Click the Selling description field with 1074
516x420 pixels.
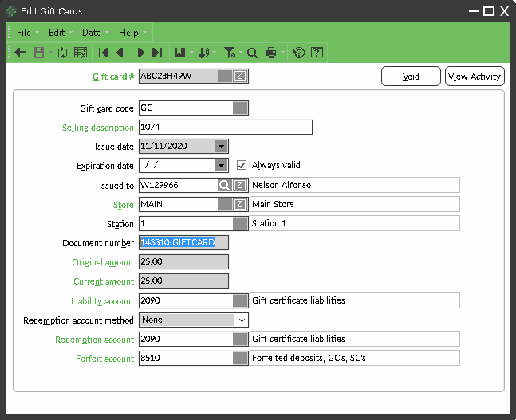coord(226,128)
